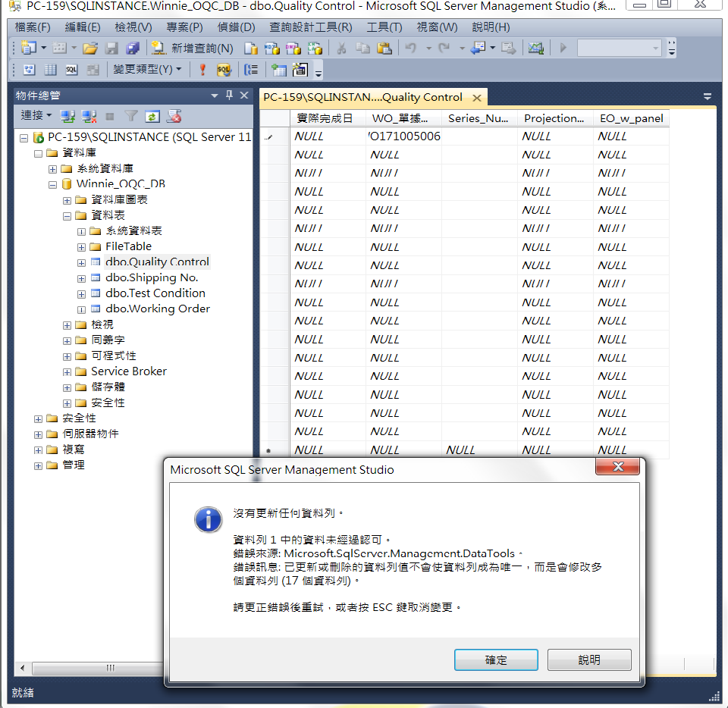
Task: Expand the dbo.Shipping No. table node
Action: (81, 278)
